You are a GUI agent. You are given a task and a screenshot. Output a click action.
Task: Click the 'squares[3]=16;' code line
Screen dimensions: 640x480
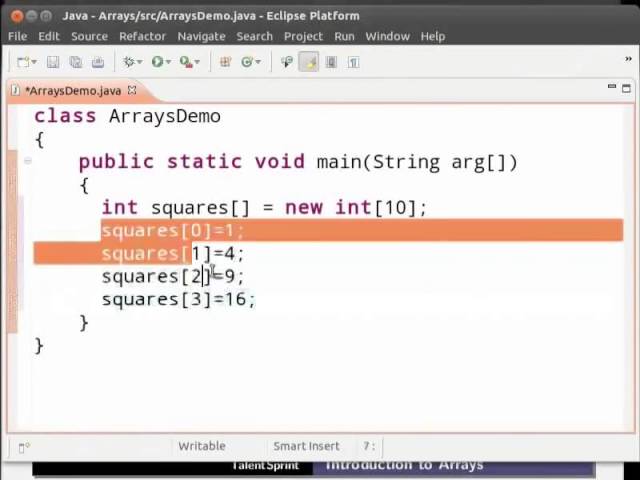click(x=178, y=299)
